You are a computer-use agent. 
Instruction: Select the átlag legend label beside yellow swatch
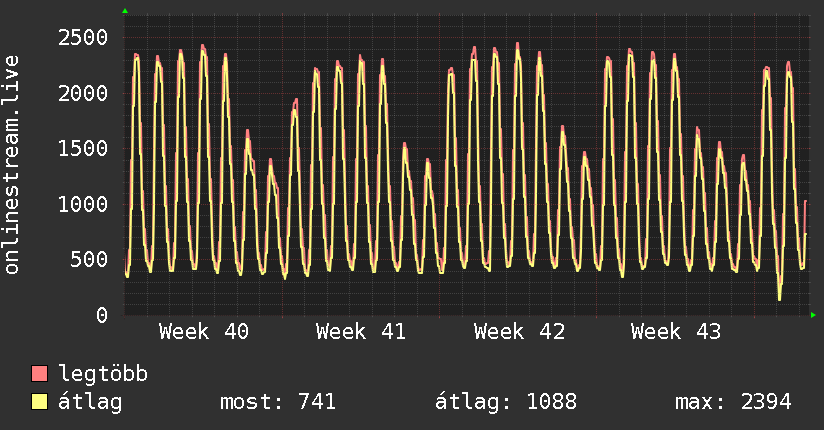point(90,402)
